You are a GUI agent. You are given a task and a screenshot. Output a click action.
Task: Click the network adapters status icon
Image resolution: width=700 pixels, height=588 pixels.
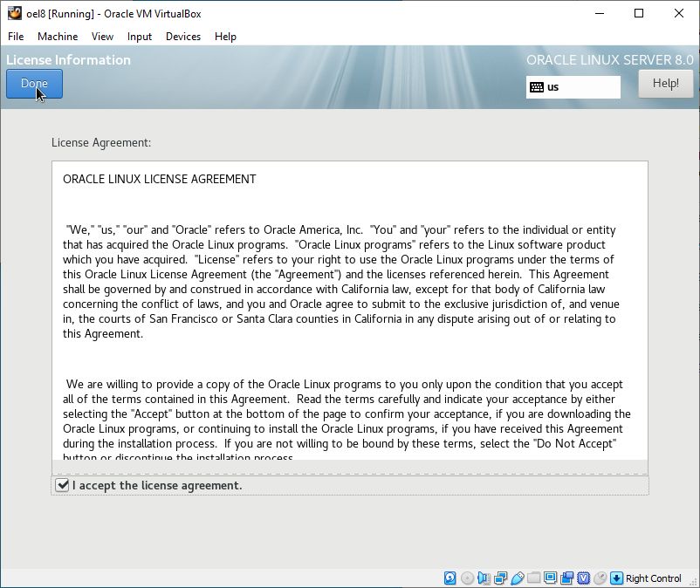coord(500,578)
